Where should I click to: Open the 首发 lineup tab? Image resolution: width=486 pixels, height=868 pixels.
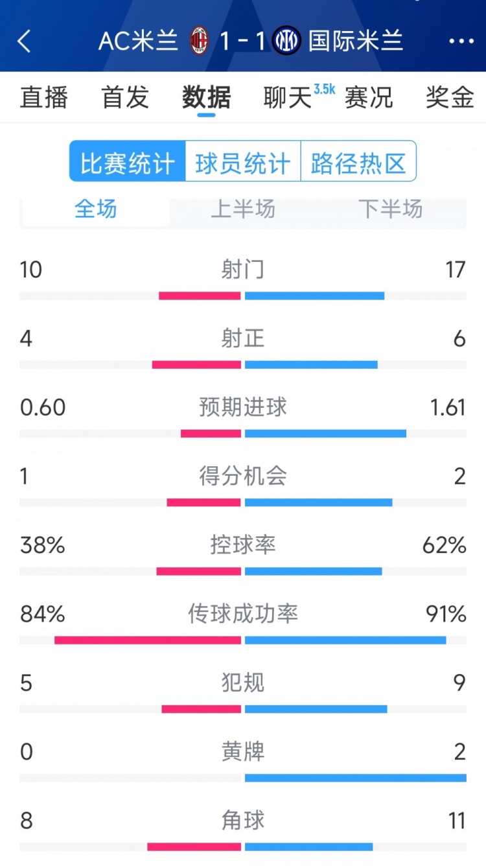(125, 97)
